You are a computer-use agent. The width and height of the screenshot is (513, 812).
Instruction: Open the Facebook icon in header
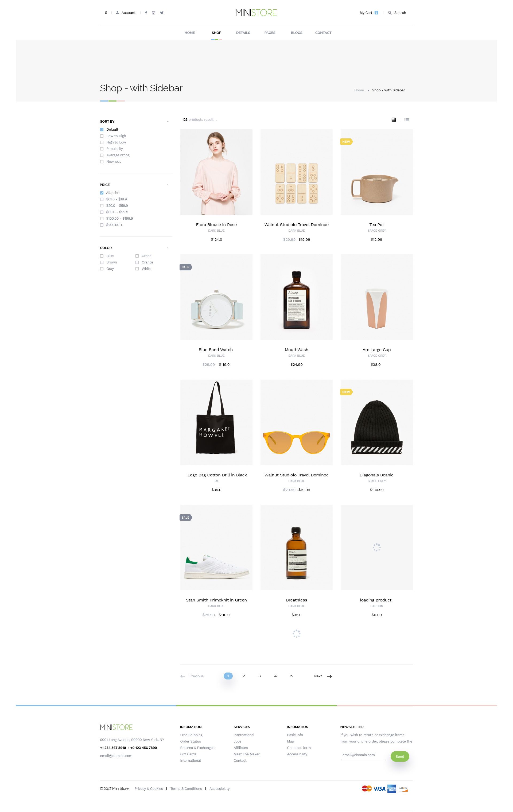146,13
